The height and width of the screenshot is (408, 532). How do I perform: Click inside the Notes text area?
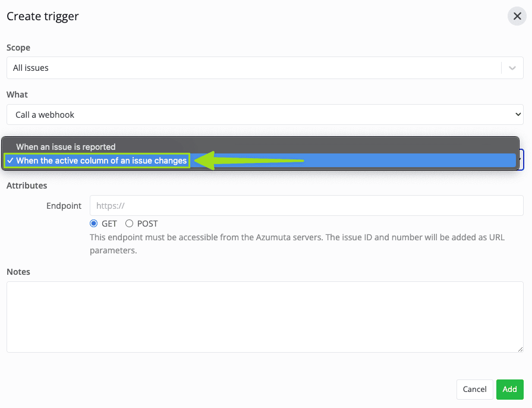click(x=265, y=315)
